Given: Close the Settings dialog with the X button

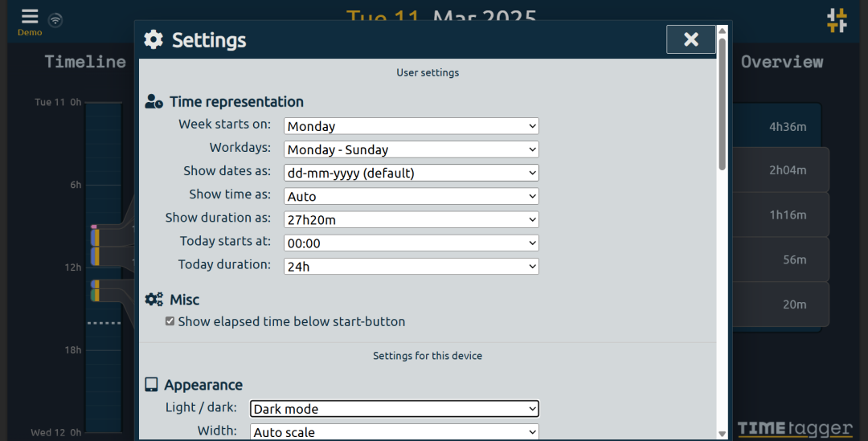Looking at the screenshot, I should click(691, 39).
